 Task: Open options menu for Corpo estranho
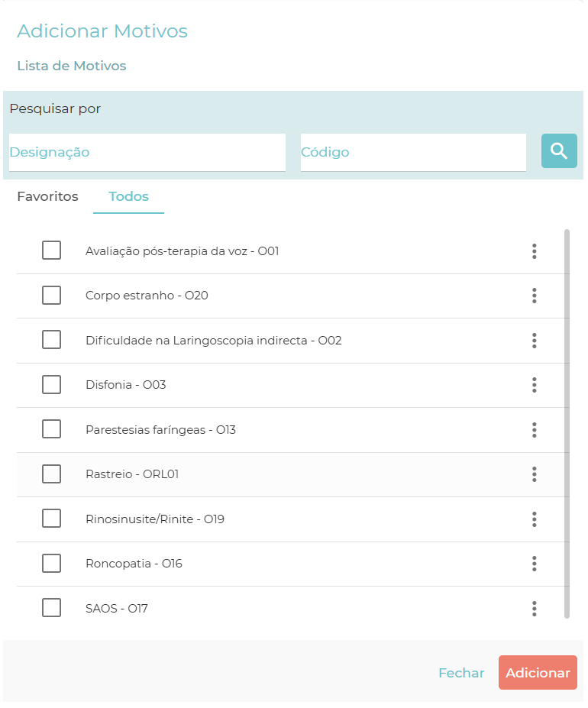click(x=535, y=296)
